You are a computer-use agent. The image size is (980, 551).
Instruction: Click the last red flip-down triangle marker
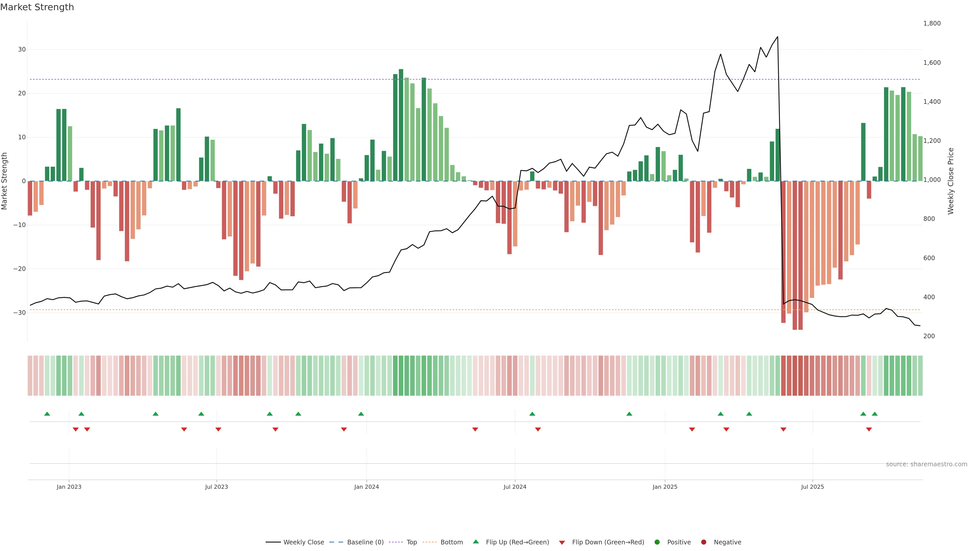coord(869,429)
